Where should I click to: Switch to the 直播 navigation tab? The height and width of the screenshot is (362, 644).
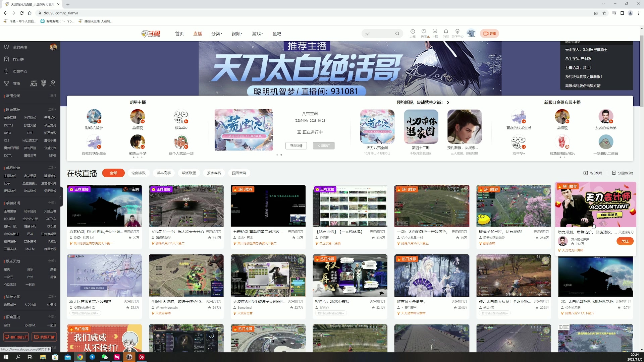point(198,34)
